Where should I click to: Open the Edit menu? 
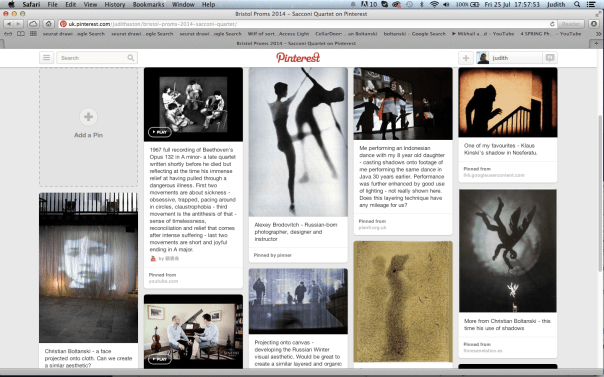[70, 4]
